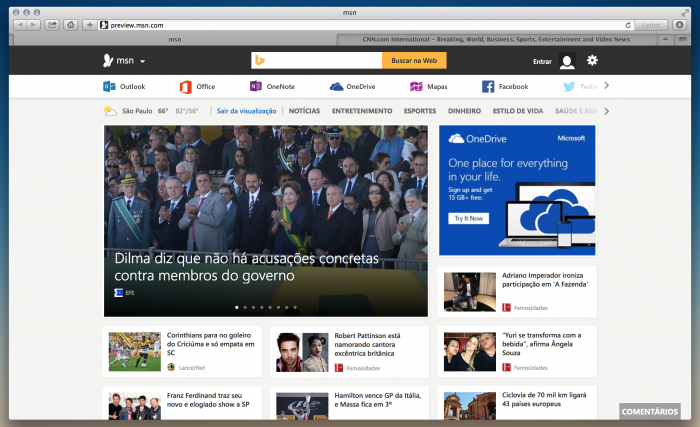
Task: Click the OneDrive ad cloud logo
Action: click(x=456, y=139)
